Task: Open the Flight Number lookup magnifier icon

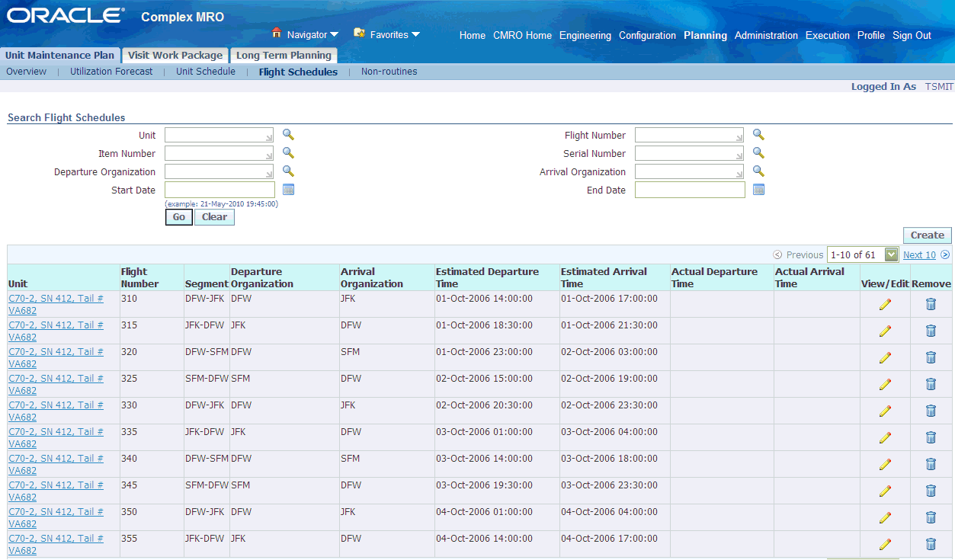Action: [758, 135]
